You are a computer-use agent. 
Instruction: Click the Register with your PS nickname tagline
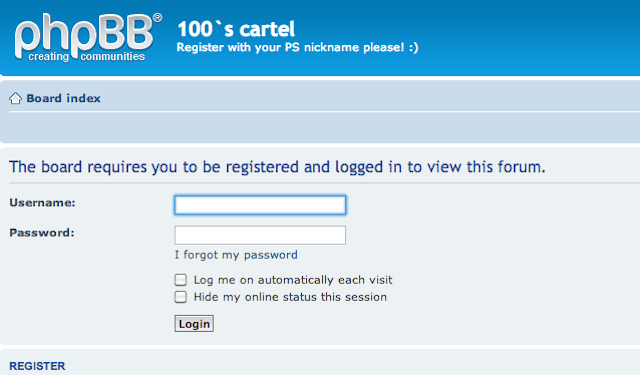click(297, 47)
